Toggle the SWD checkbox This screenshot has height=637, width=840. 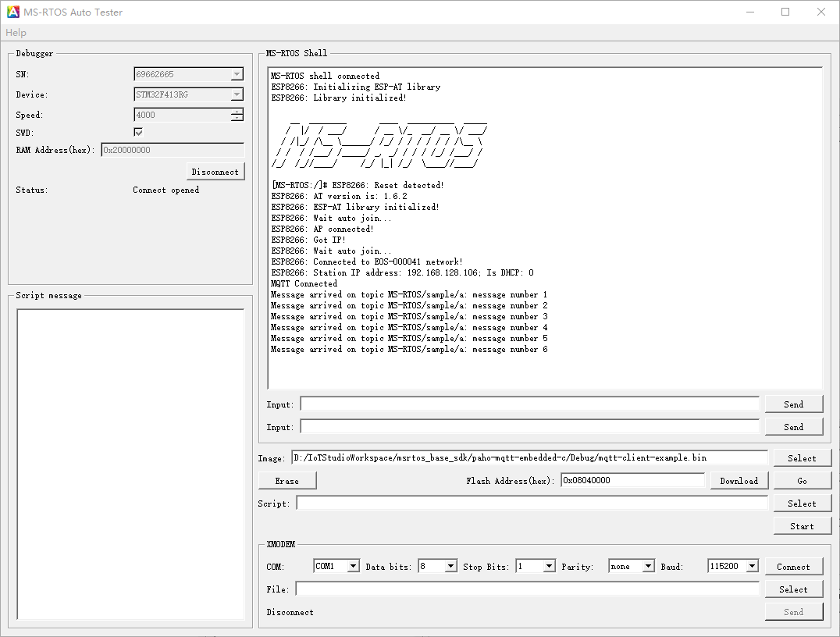click(x=138, y=132)
